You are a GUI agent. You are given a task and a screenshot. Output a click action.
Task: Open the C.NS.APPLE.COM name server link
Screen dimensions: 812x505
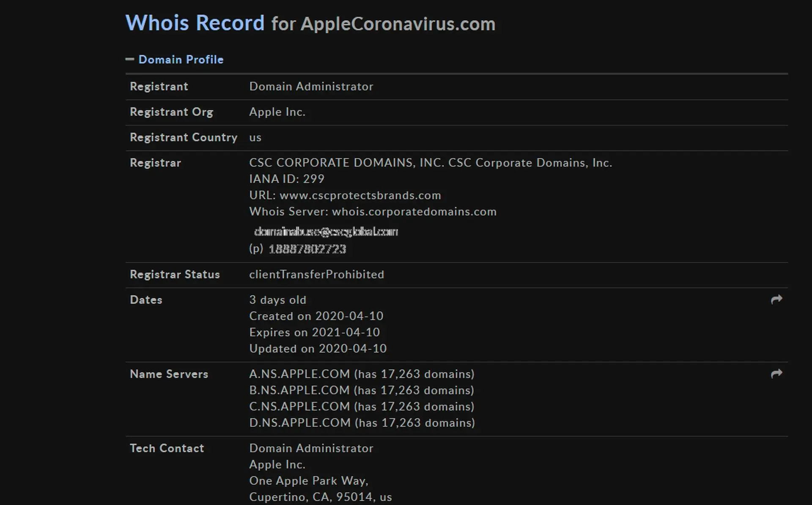(x=299, y=406)
